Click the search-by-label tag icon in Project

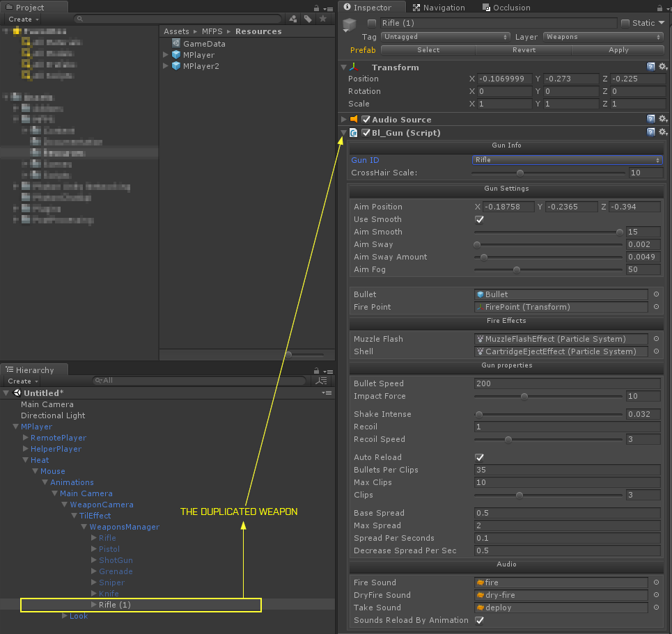[308, 19]
